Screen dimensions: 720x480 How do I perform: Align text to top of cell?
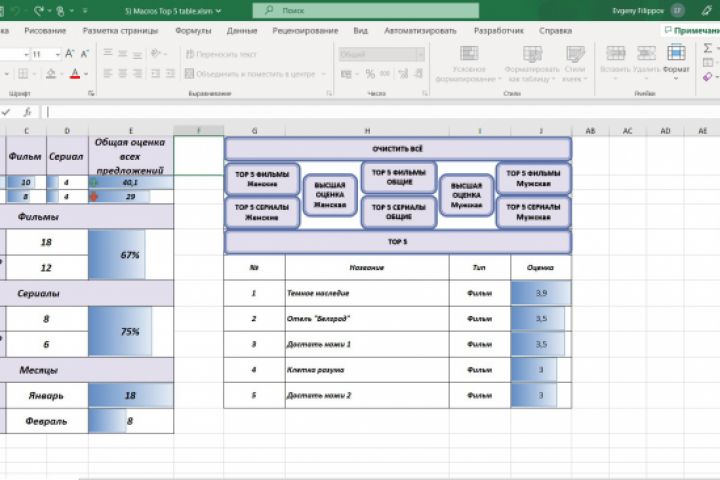pos(108,54)
